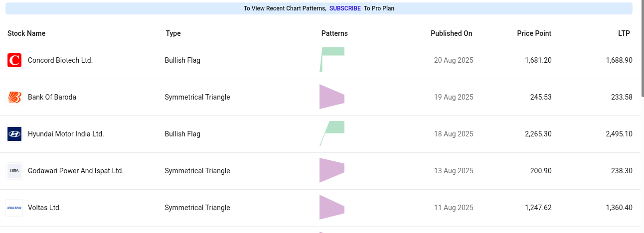Click the Godawari Power HIRA logo icon
Screen dimensions: 644x233
[14, 171]
